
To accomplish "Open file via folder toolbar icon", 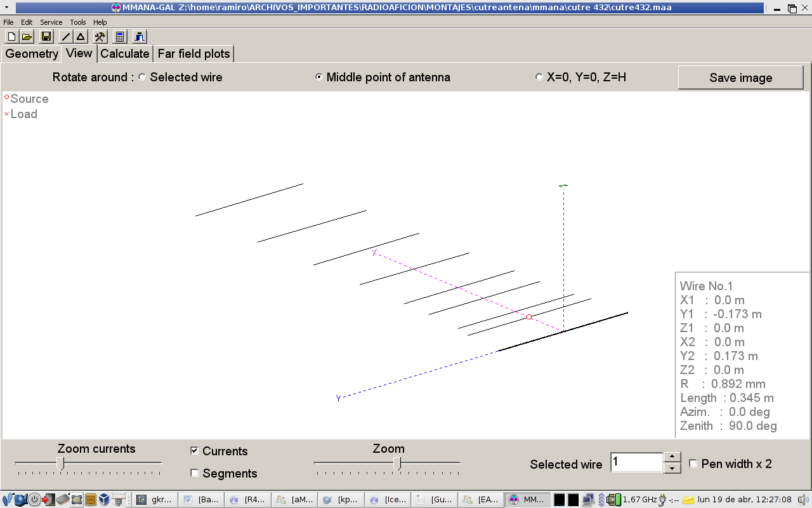I will coord(27,37).
